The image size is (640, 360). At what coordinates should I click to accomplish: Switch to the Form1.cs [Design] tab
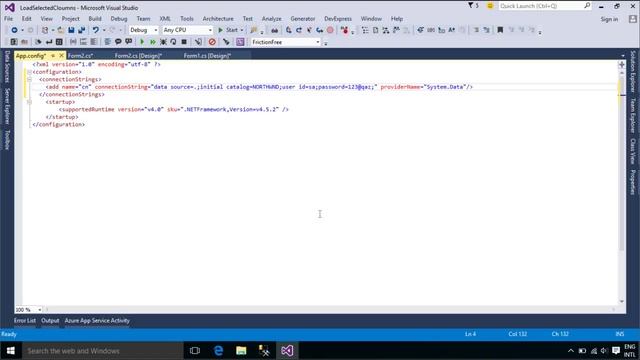coord(207,56)
